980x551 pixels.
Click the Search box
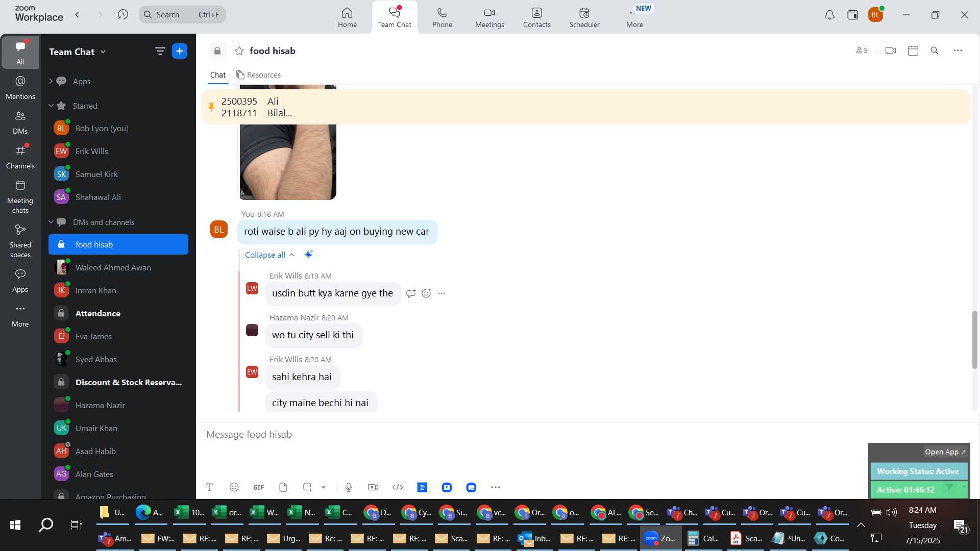pos(182,15)
